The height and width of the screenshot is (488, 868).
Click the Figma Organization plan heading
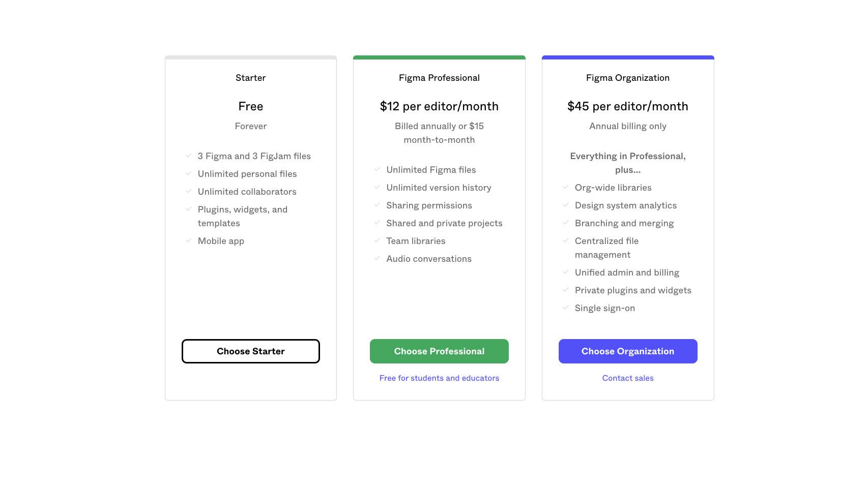pos(627,78)
